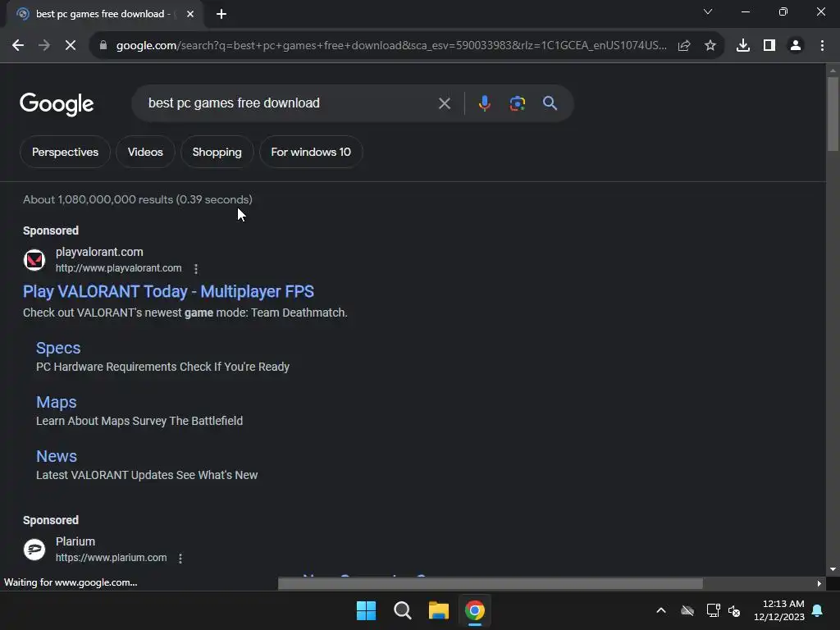The image size is (840, 630).
Task: Click the forward navigation arrow
Action: [x=44, y=46]
